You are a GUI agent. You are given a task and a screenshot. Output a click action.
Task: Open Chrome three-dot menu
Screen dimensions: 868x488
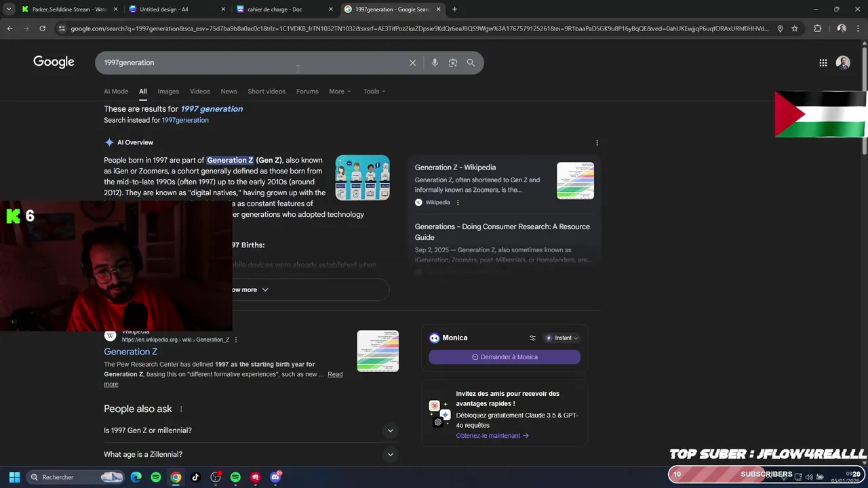[859, 28]
